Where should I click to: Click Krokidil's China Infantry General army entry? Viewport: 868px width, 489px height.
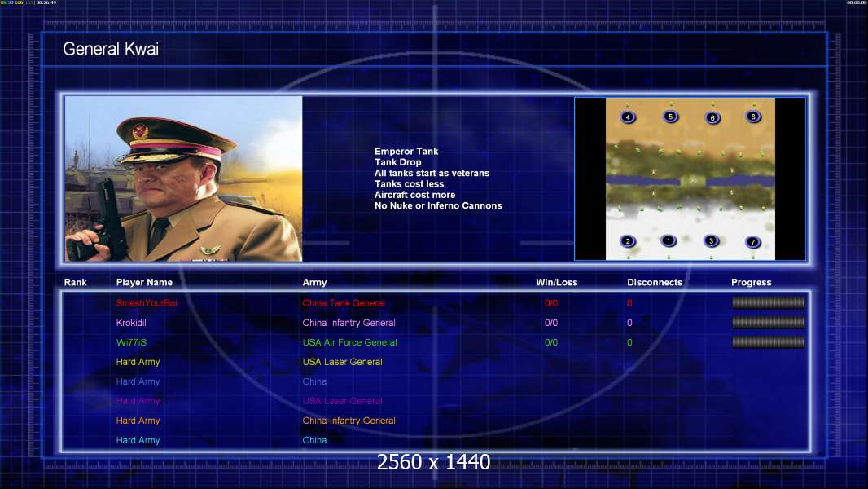pyautogui.click(x=349, y=323)
